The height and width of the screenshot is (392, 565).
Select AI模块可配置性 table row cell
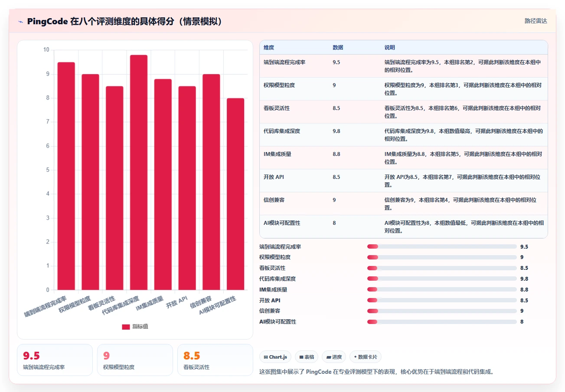click(x=282, y=223)
